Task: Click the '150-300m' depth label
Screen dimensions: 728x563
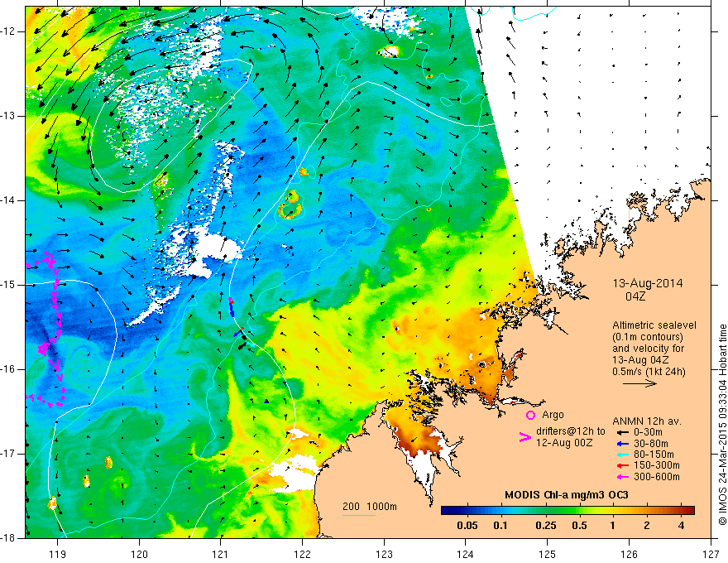Action: coord(657,465)
